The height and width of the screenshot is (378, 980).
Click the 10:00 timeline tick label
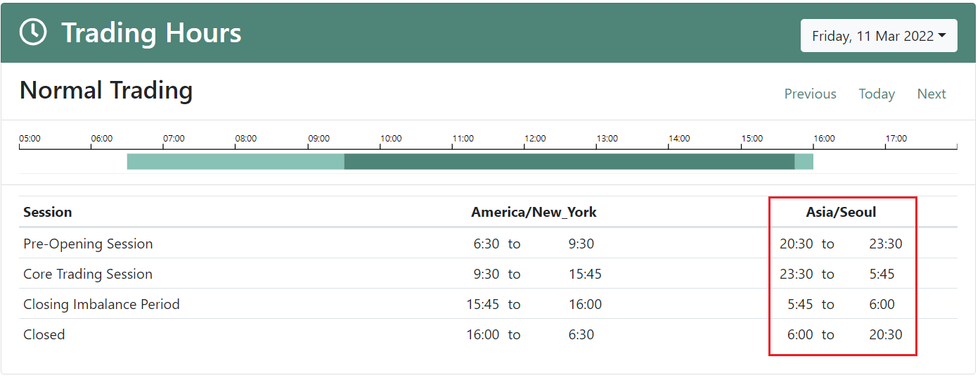tap(391, 139)
